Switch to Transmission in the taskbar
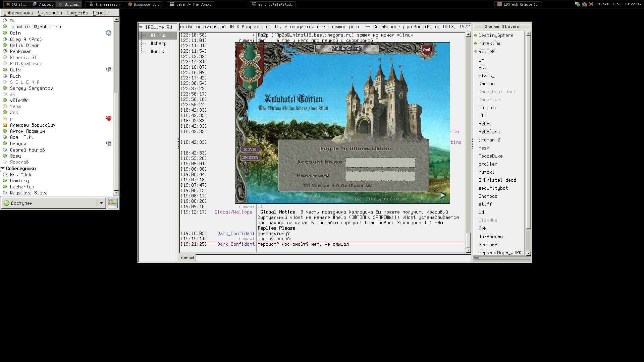This screenshot has width=644, height=362. point(104,4)
